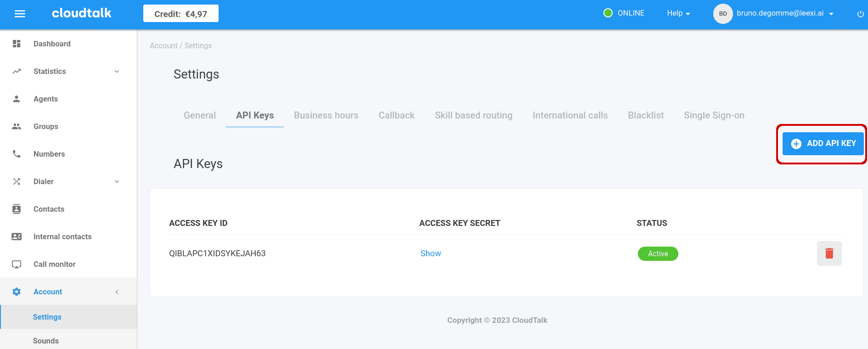Click the Numbers phone icon

(x=17, y=154)
